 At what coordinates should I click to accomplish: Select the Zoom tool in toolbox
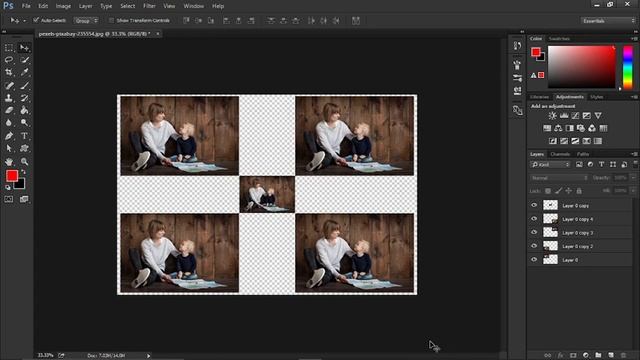(24, 162)
